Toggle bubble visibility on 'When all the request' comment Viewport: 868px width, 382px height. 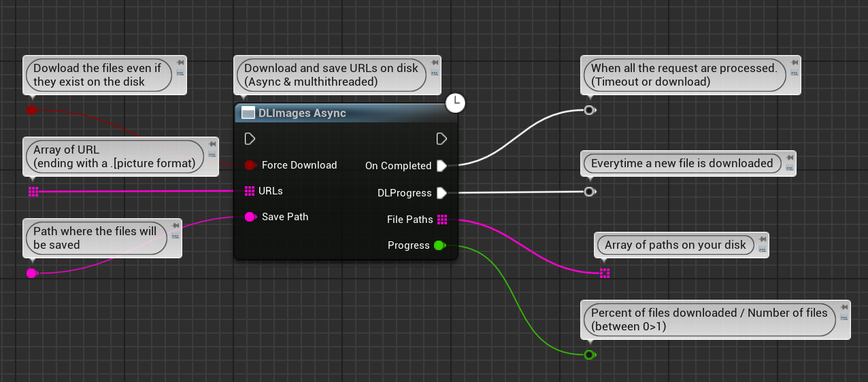794,72
